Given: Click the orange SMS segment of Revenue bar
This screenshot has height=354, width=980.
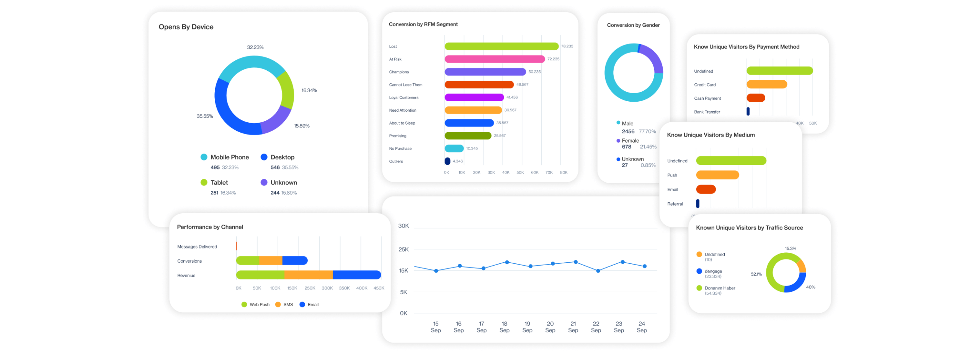Looking at the screenshot, I should point(308,274).
